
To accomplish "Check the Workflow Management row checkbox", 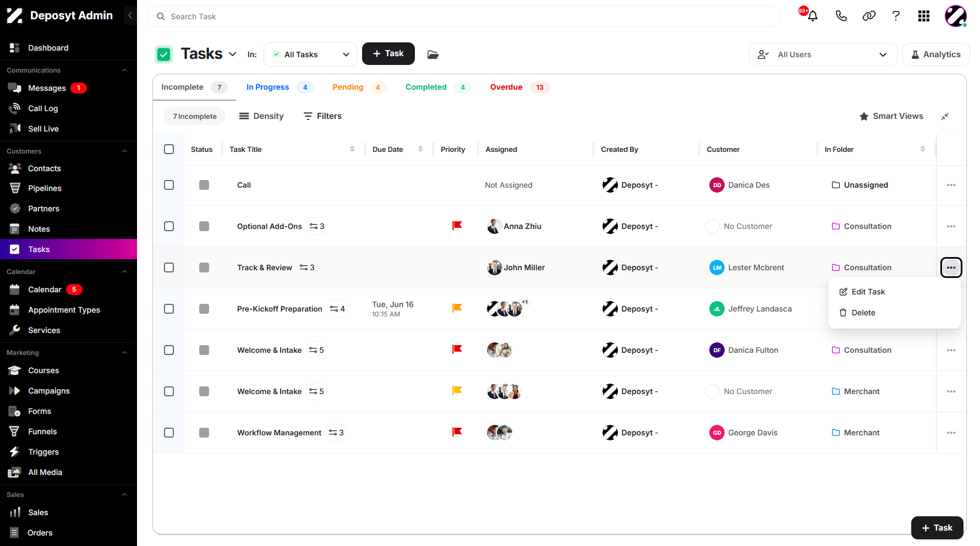I will click(169, 433).
